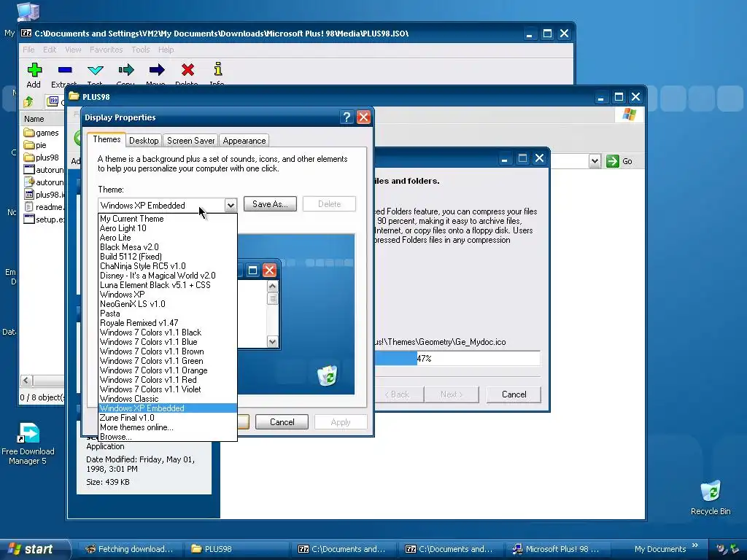Click the Go button in PLUS98 window
Viewport: 747px width, 560px height.
[x=619, y=161]
